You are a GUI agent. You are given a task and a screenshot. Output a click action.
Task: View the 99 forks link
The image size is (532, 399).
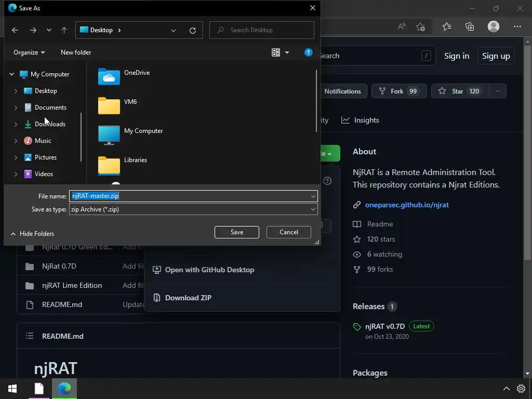[x=380, y=270]
